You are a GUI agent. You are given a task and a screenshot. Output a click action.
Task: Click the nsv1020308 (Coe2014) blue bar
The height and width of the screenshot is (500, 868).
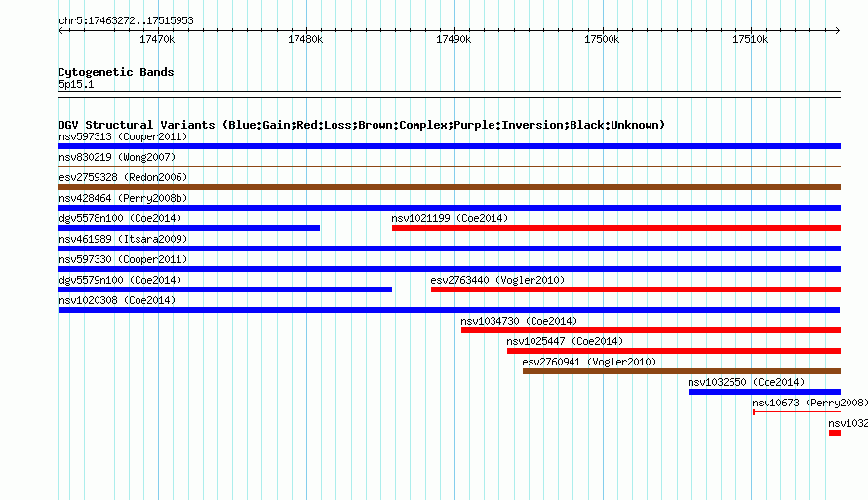pos(449,310)
